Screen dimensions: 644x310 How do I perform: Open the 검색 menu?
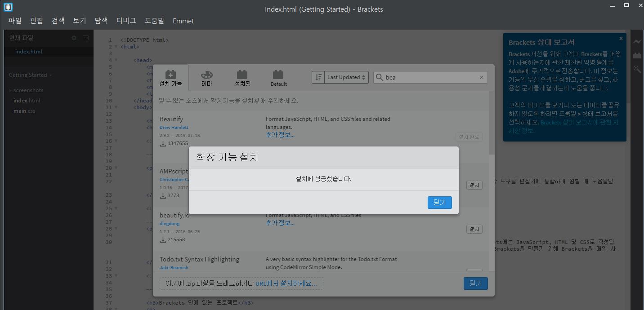click(58, 21)
